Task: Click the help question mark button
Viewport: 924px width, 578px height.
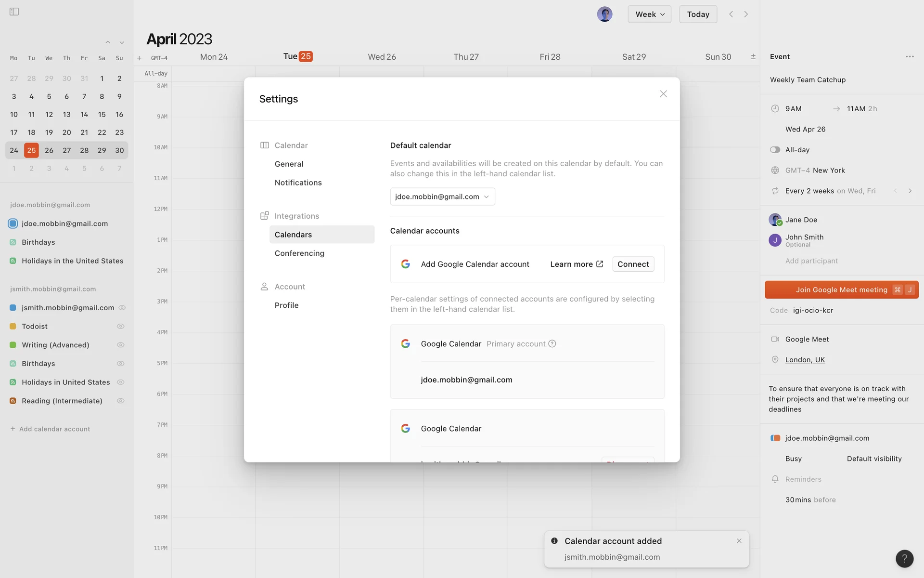Action: [x=904, y=558]
